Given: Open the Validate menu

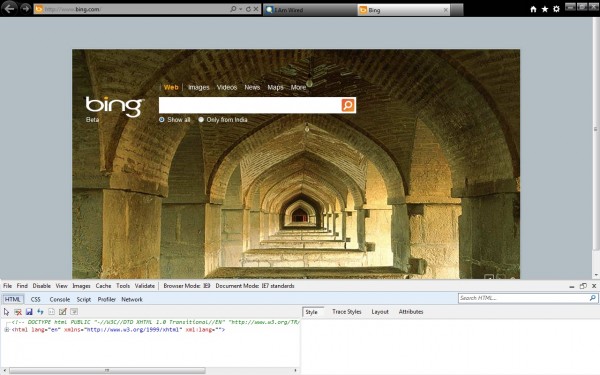Looking at the screenshot, I should (x=145, y=286).
